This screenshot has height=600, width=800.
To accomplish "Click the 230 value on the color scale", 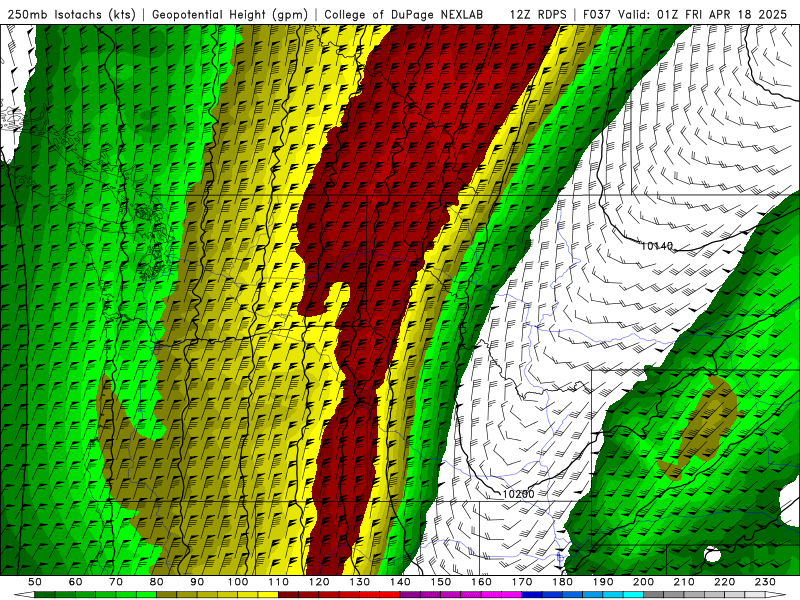I will [x=765, y=582].
